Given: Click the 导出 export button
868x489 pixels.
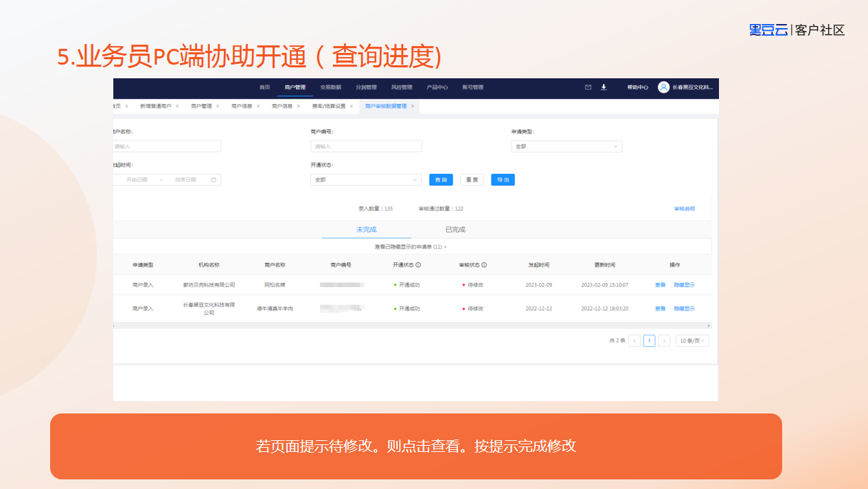Looking at the screenshot, I should click(x=503, y=180).
